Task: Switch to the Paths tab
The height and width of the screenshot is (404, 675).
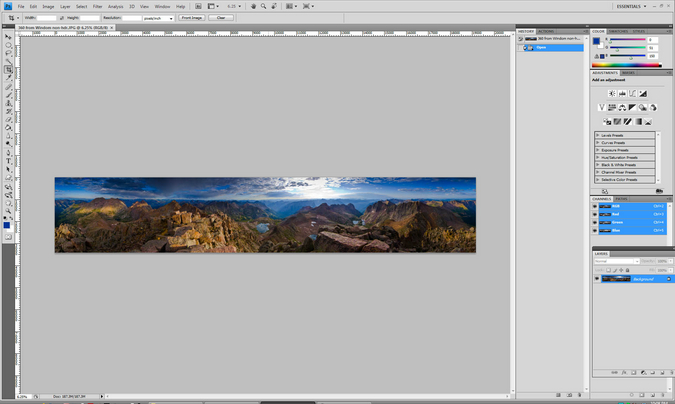Action: point(621,199)
